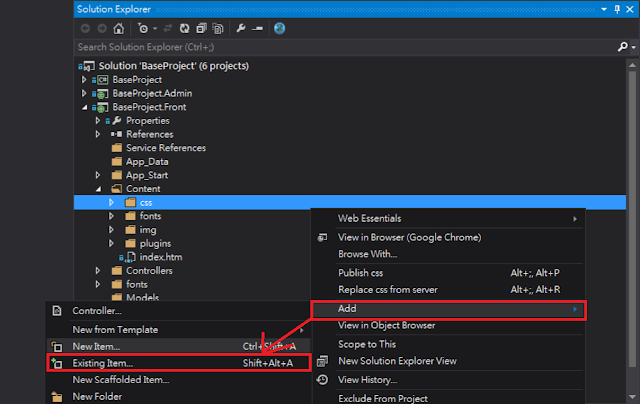Collapse the BaseProject.Front project node

84,107
